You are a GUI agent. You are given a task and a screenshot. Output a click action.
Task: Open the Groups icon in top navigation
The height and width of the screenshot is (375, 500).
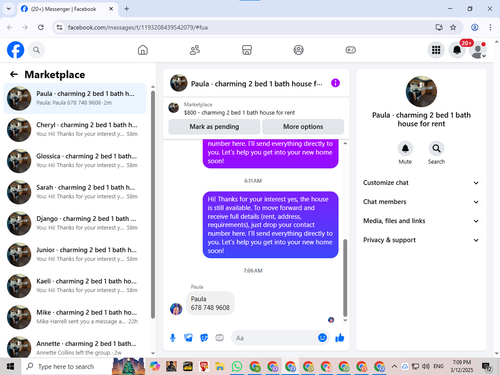298,50
